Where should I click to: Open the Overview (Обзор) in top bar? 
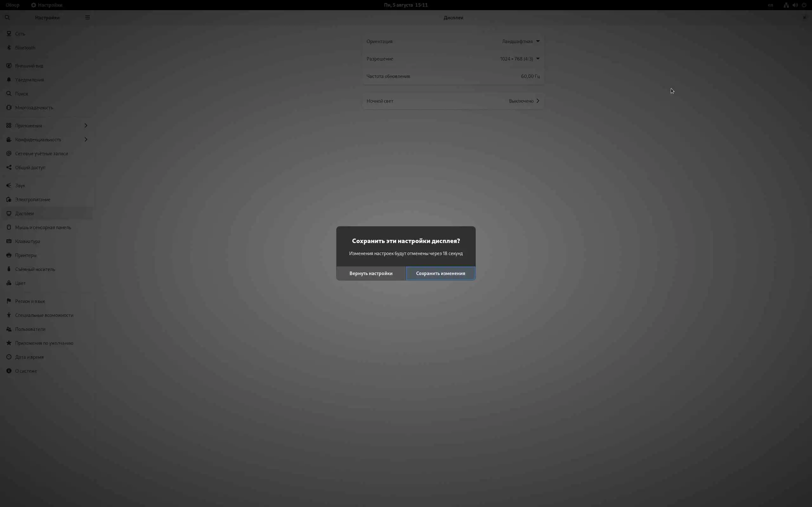[x=12, y=5]
